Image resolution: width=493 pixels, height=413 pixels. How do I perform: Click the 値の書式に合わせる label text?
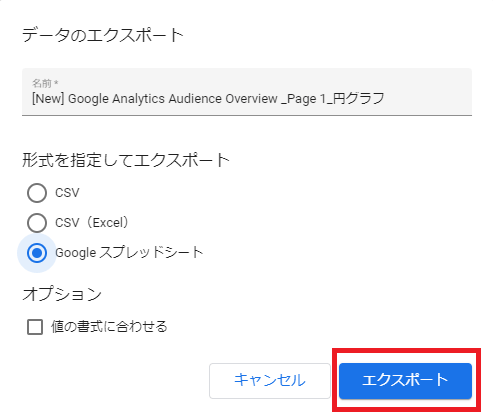coord(109,327)
